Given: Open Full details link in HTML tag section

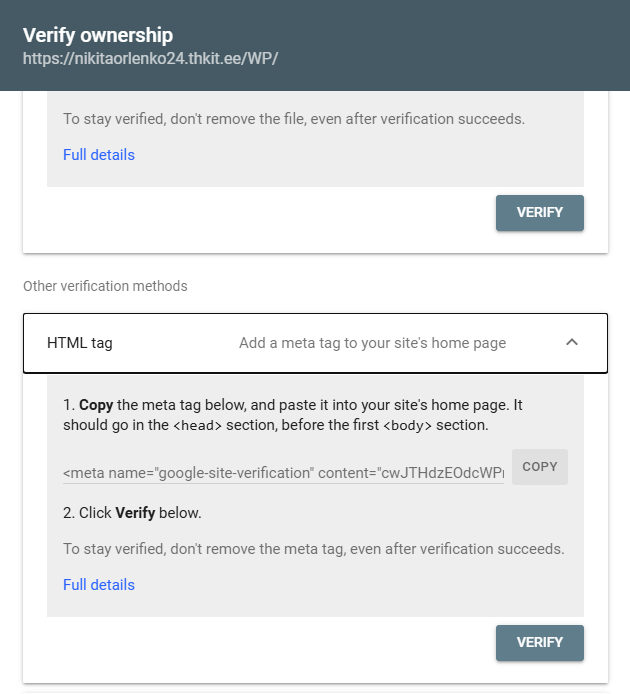Looking at the screenshot, I should pos(99,585).
